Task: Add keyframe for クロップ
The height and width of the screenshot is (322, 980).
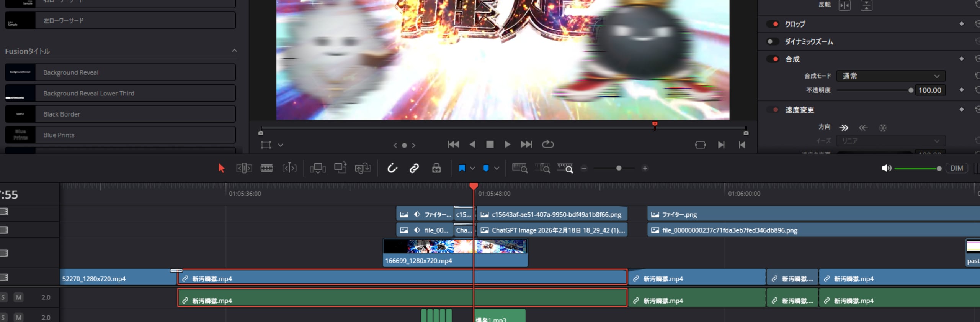Action: click(x=962, y=24)
